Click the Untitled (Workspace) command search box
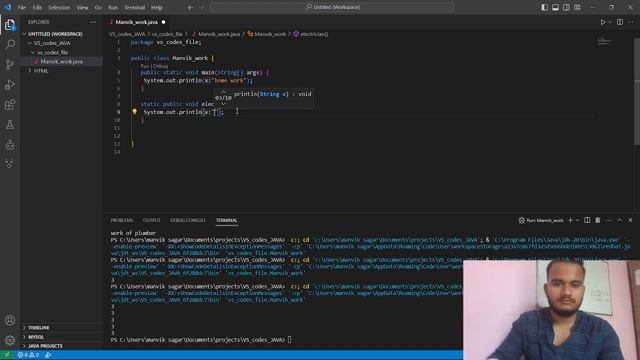The height and width of the screenshot is (360, 640). click(x=332, y=7)
